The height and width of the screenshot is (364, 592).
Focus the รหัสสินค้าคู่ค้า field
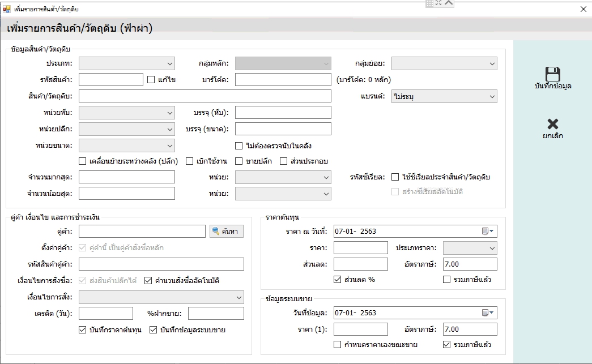[x=161, y=264]
